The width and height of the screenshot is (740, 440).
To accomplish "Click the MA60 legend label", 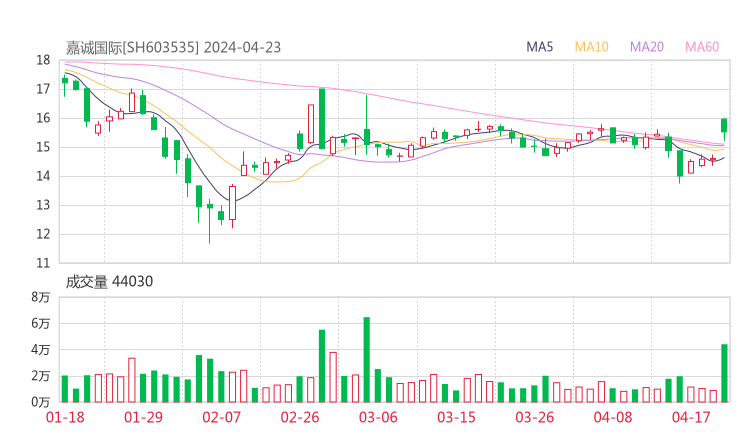I will tap(702, 47).
